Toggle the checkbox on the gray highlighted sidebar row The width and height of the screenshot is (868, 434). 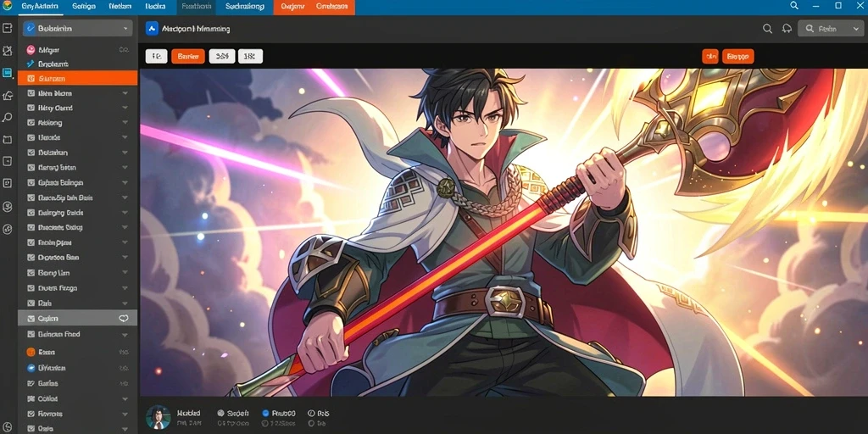[x=31, y=319]
